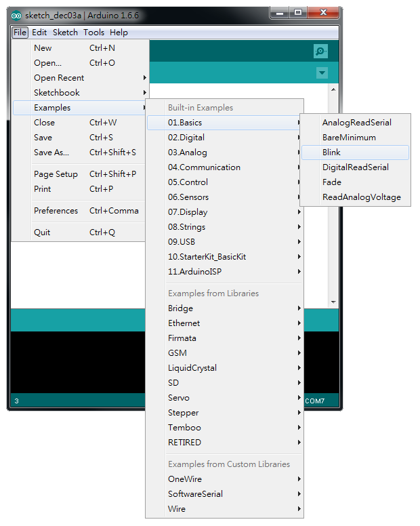The height and width of the screenshot is (526, 420).
Task: Select the Blink example sketch
Action: pyautogui.click(x=331, y=153)
